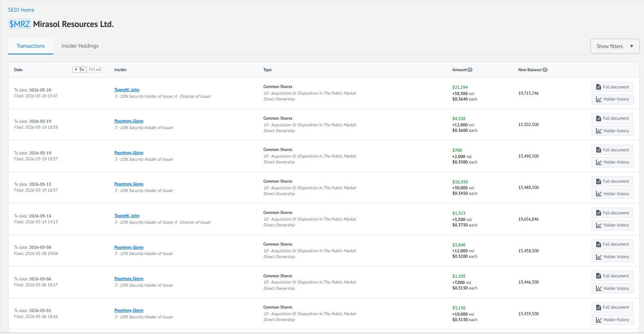The width and height of the screenshot is (644, 334).
Task: Click the +3,500 vol volume figure
Action: [462, 219]
